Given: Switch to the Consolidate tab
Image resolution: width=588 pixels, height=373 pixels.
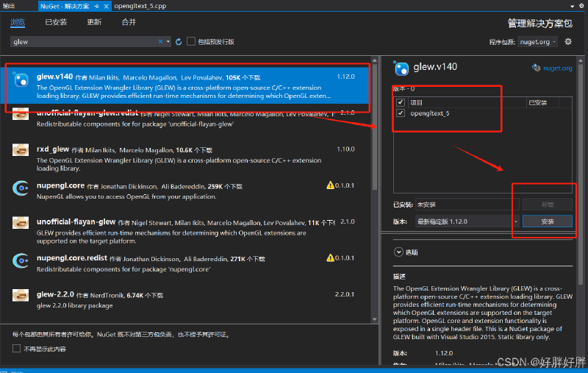Looking at the screenshot, I should click(x=129, y=22).
